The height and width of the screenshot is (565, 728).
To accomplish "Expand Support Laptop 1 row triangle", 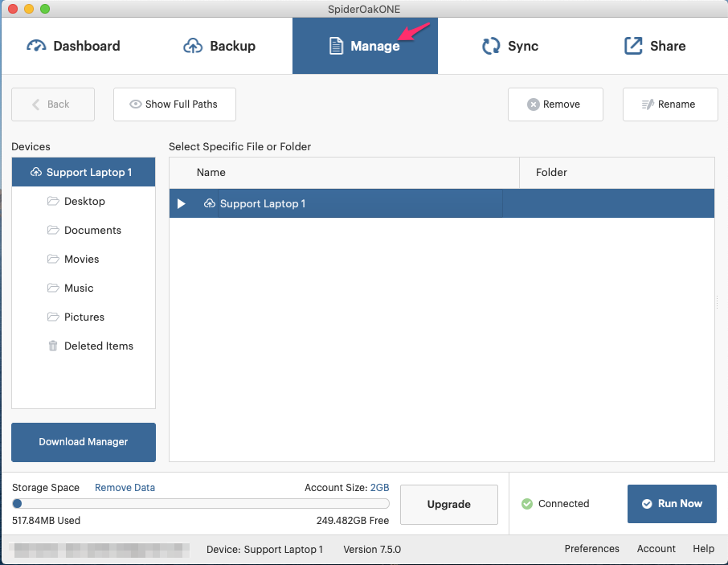I will 182,204.
